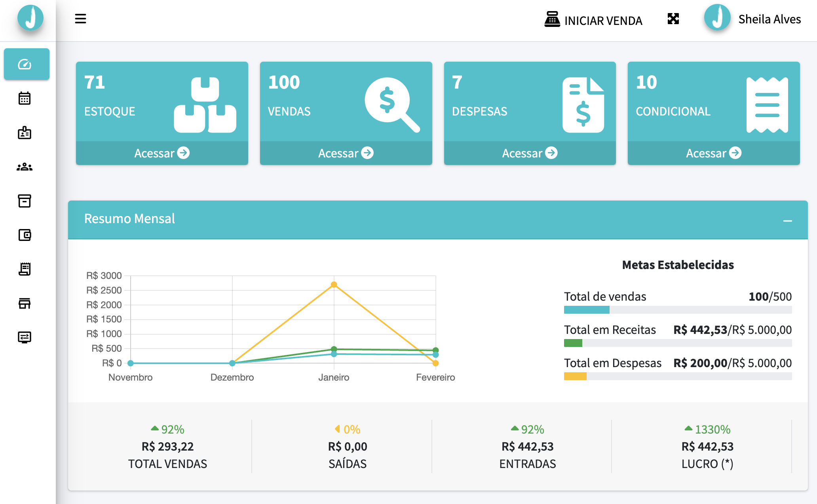Click the yellow Janeiro peak data point

[334, 284]
